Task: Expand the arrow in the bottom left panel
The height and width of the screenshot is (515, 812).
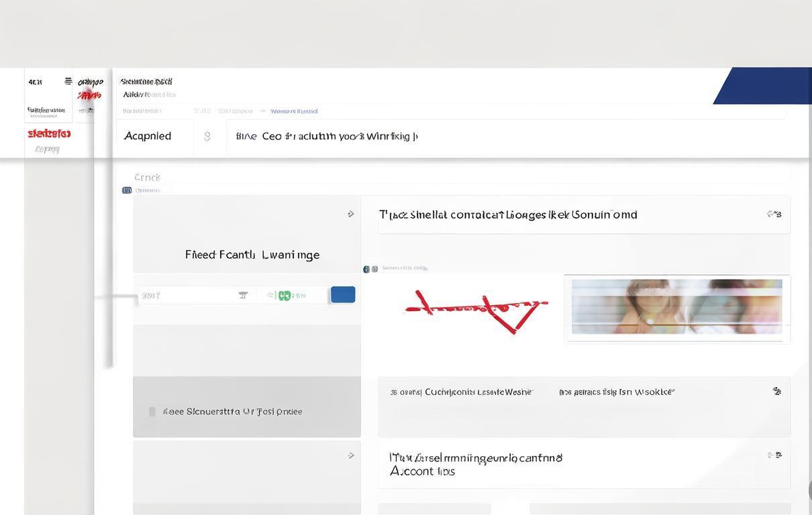Action: pyautogui.click(x=351, y=455)
